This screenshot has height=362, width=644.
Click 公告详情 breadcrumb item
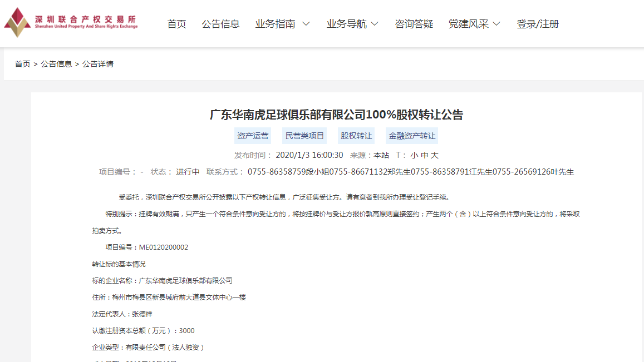98,64
